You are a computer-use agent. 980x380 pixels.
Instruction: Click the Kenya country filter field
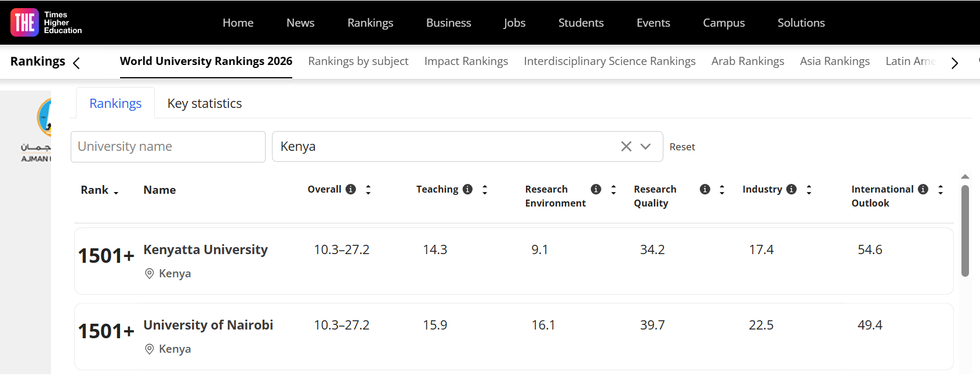pyautogui.click(x=467, y=146)
